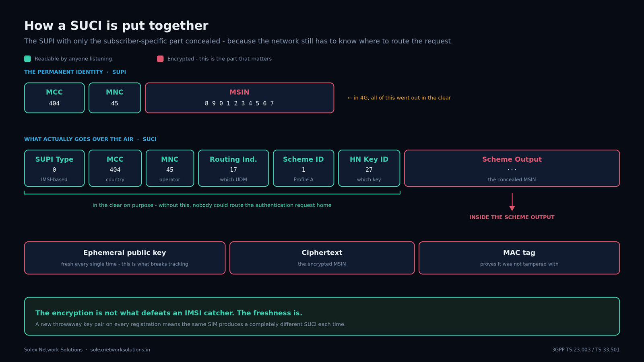Click the red 'Encrypted' legend swatch
644x362 pixels.
click(x=160, y=59)
